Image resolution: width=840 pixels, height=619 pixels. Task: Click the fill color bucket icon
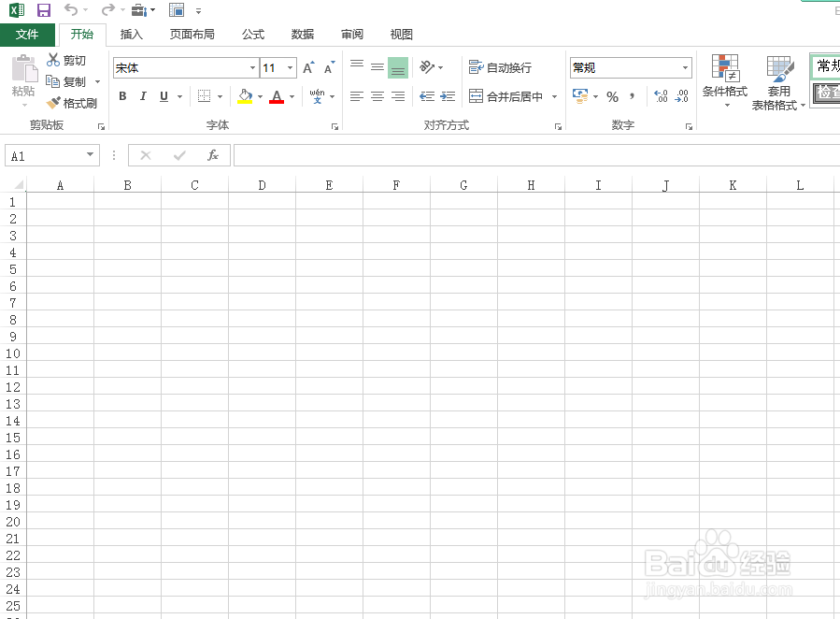(246, 96)
